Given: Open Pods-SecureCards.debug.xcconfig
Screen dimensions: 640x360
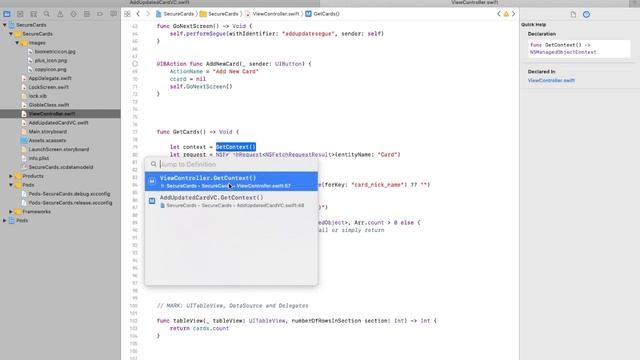Looking at the screenshot, I should (69, 194).
